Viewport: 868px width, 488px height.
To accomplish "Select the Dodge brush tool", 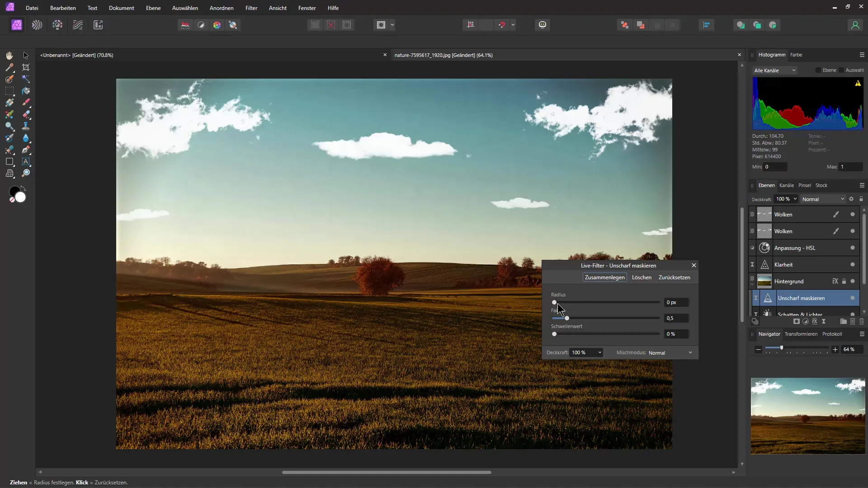I will click(9, 126).
